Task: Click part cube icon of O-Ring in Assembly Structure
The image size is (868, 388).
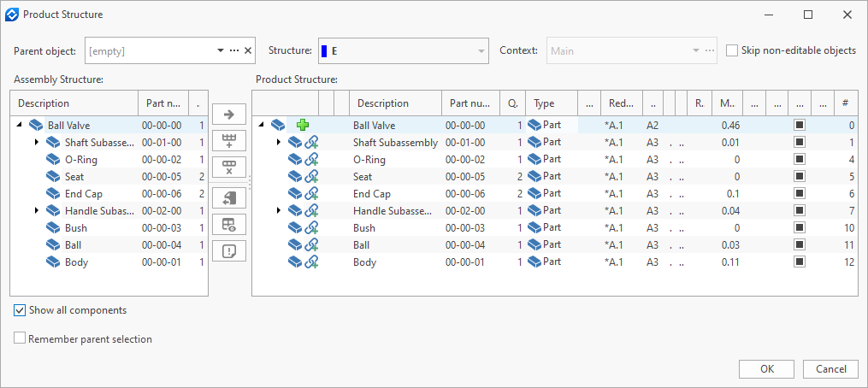Action: point(52,160)
